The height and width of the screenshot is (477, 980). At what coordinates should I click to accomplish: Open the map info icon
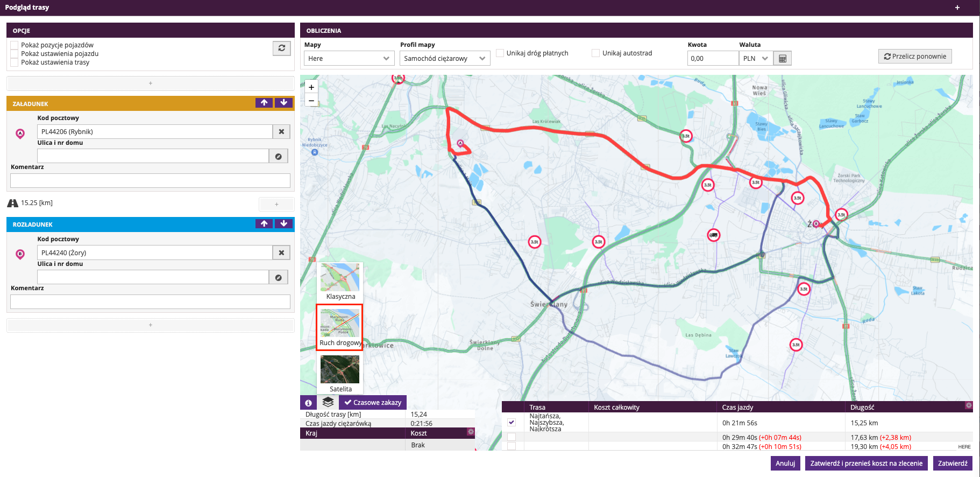click(308, 403)
